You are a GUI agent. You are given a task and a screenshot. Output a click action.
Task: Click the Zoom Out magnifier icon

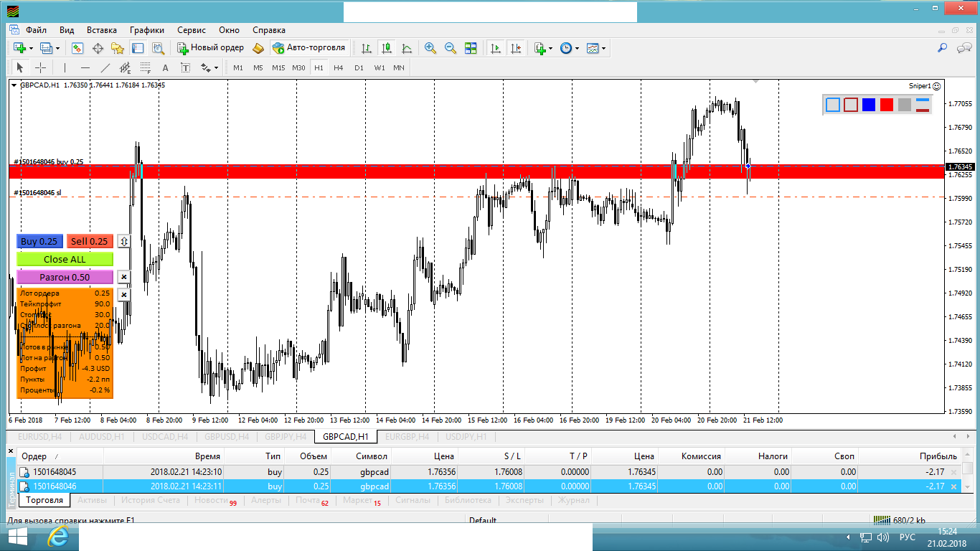click(x=451, y=48)
